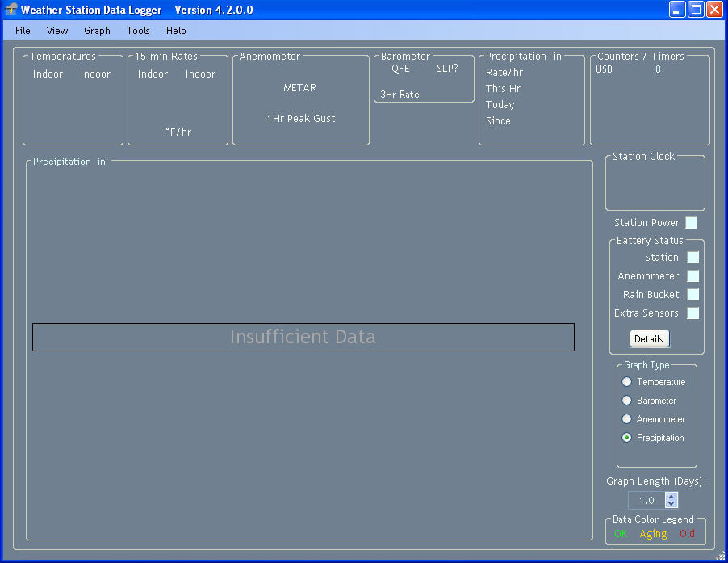Screen dimensions: 728x563
Task: Click the Anemometer battery status indicator
Action: [692, 275]
